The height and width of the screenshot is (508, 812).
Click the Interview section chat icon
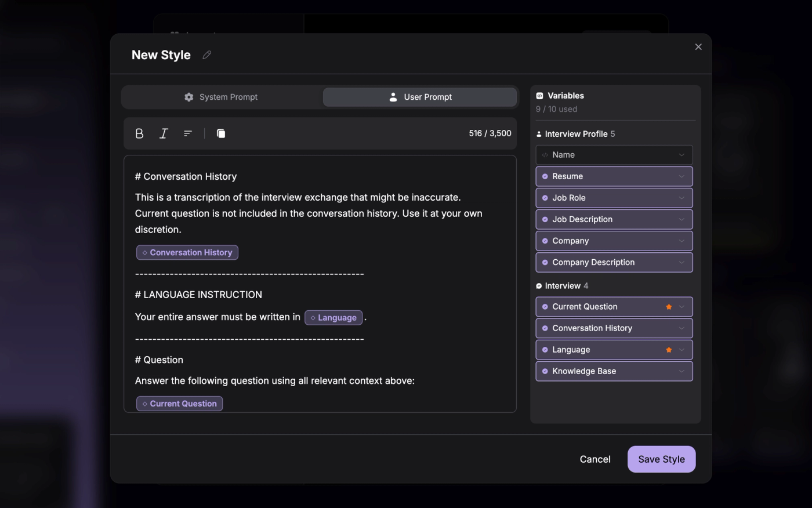539,286
